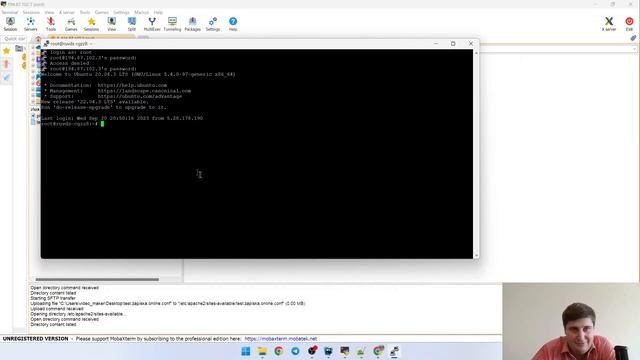Open the Macros menu

[x=142, y=12]
